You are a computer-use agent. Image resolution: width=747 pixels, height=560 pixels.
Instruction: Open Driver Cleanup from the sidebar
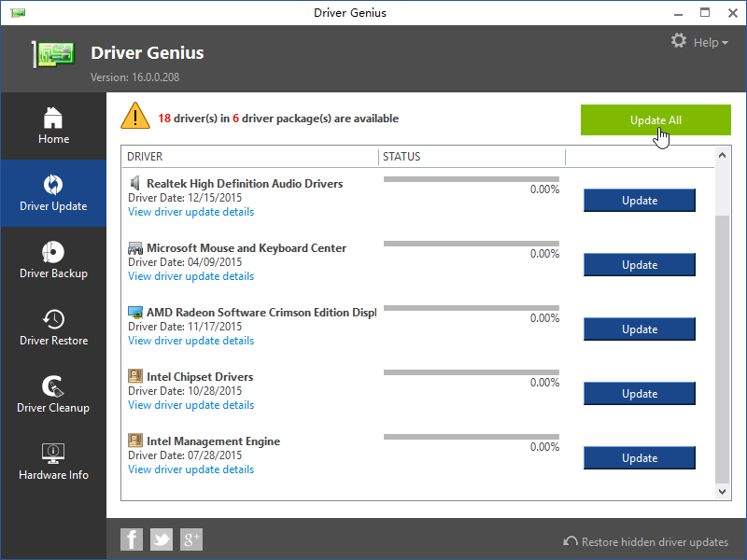53,394
